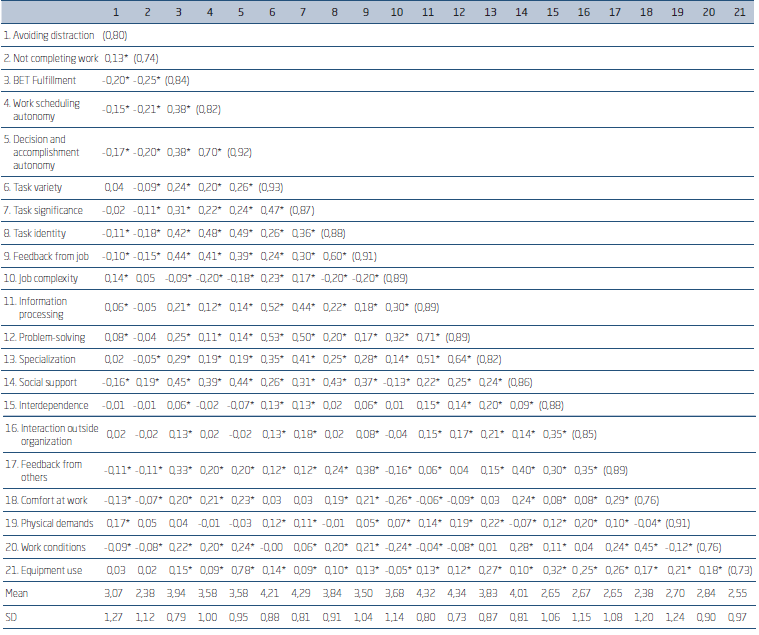The height and width of the screenshot is (635, 759).
Task: Click the 'Avoiding distraction' row label
Action: click(x=50, y=35)
